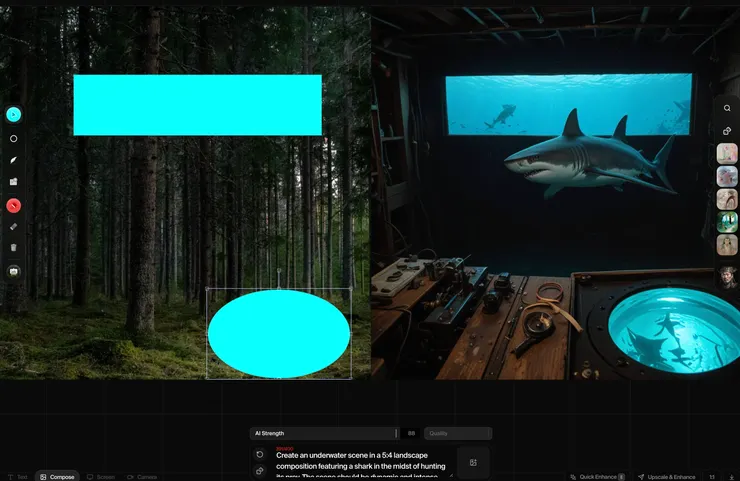Open the Quality dropdown

click(458, 433)
